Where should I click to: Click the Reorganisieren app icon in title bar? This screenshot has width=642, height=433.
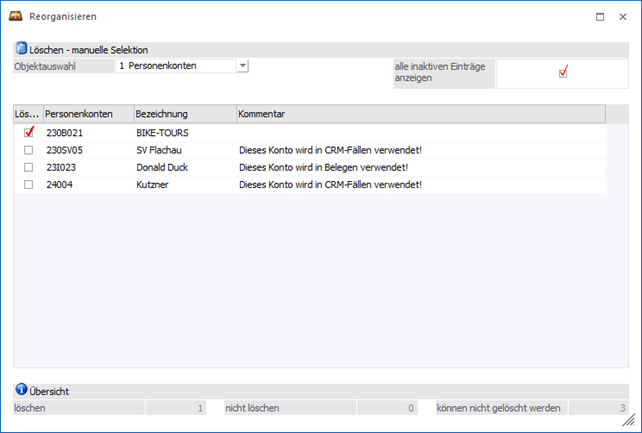pos(15,17)
